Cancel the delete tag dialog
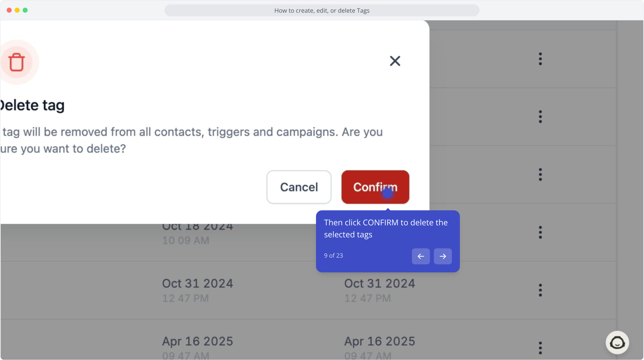Image resolution: width=644 pixels, height=360 pixels. click(x=299, y=187)
